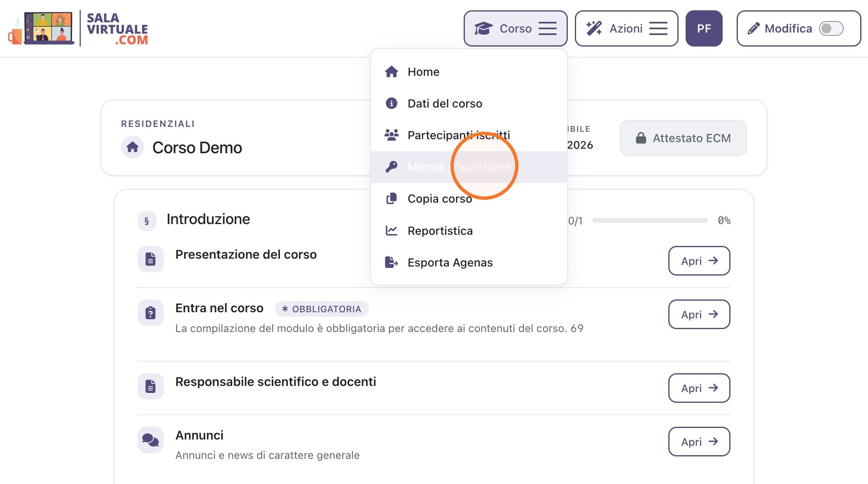Click the chart icon beside Reportistica

tap(391, 230)
